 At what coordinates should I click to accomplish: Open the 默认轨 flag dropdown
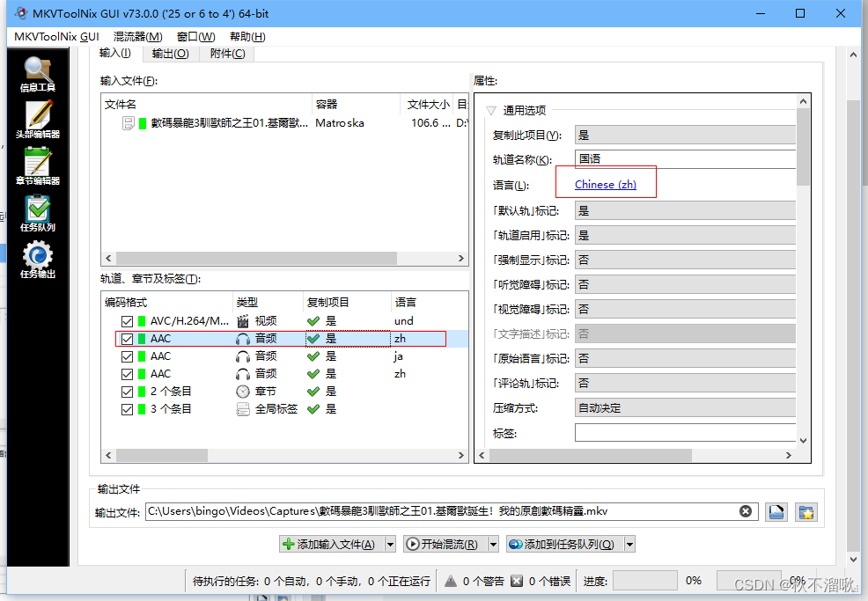pos(685,210)
